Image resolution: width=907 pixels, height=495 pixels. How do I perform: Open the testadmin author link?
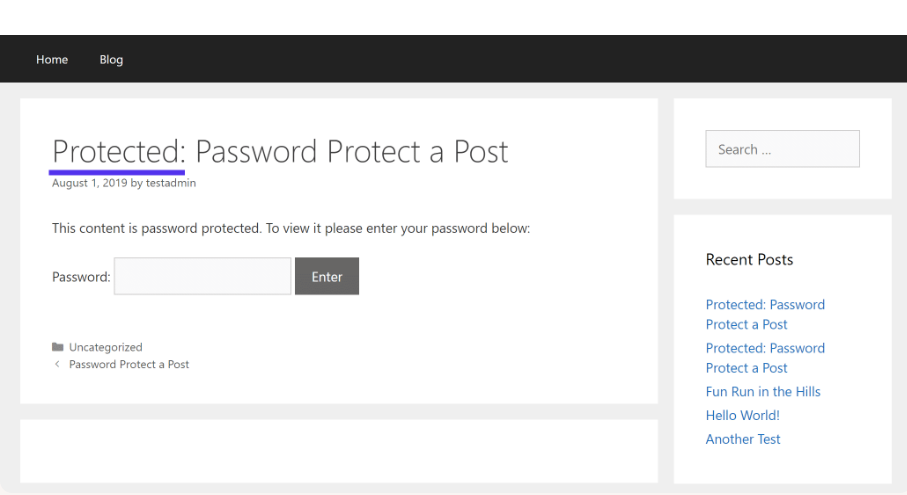[171, 183]
